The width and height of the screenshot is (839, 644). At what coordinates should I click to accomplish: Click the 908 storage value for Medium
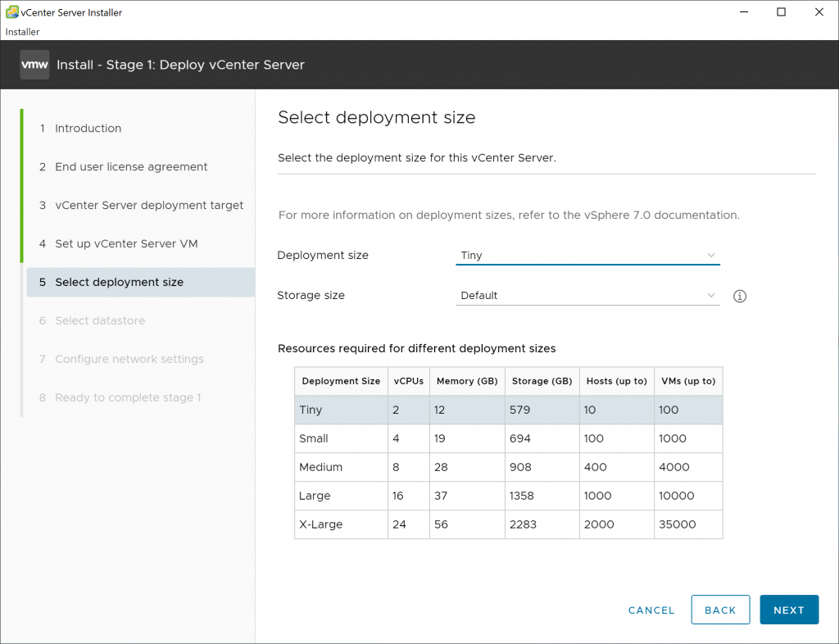tap(520, 467)
